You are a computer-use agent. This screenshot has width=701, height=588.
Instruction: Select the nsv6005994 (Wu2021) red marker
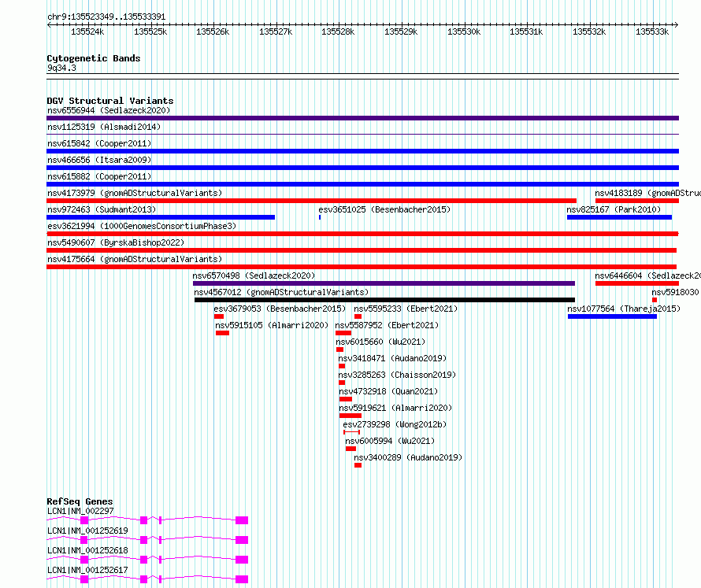tap(351, 449)
